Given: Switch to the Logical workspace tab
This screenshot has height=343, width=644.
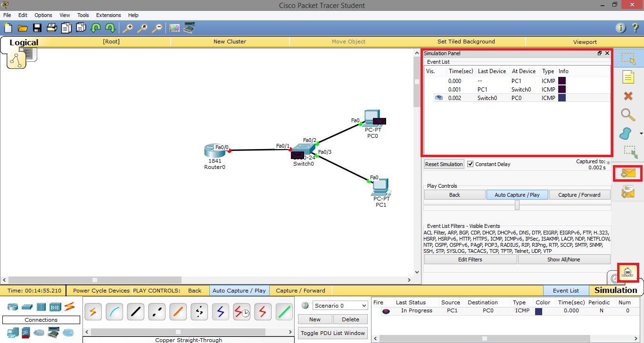Looking at the screenshot, I should [x=24, y=42].
